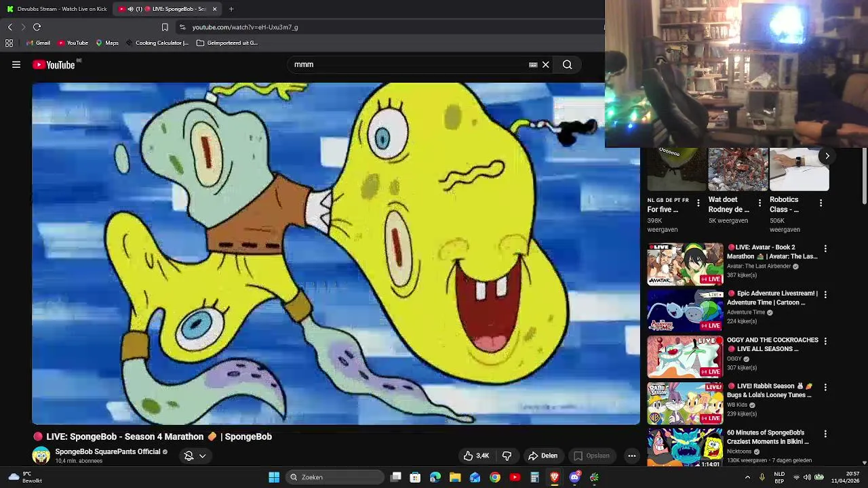Open Google Chrome from the taskbar
Screen dimensions: 868x488
click(x=495, y=477)
